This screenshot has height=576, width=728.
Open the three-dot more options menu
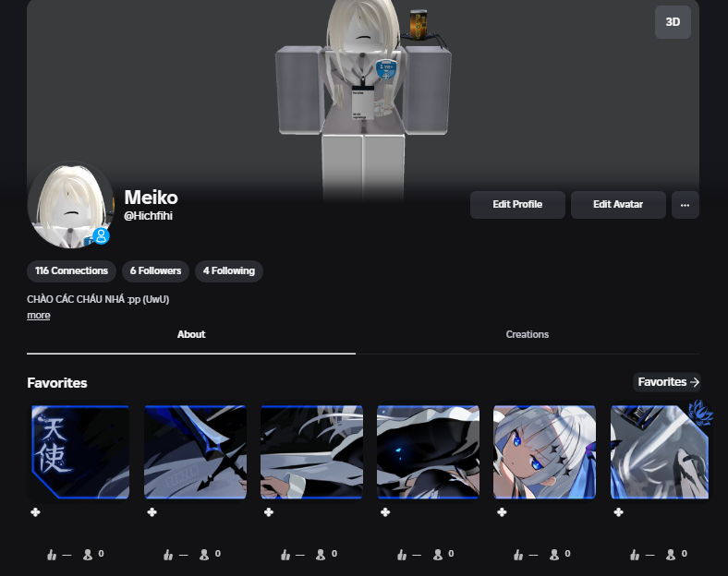tap(685, 205)
